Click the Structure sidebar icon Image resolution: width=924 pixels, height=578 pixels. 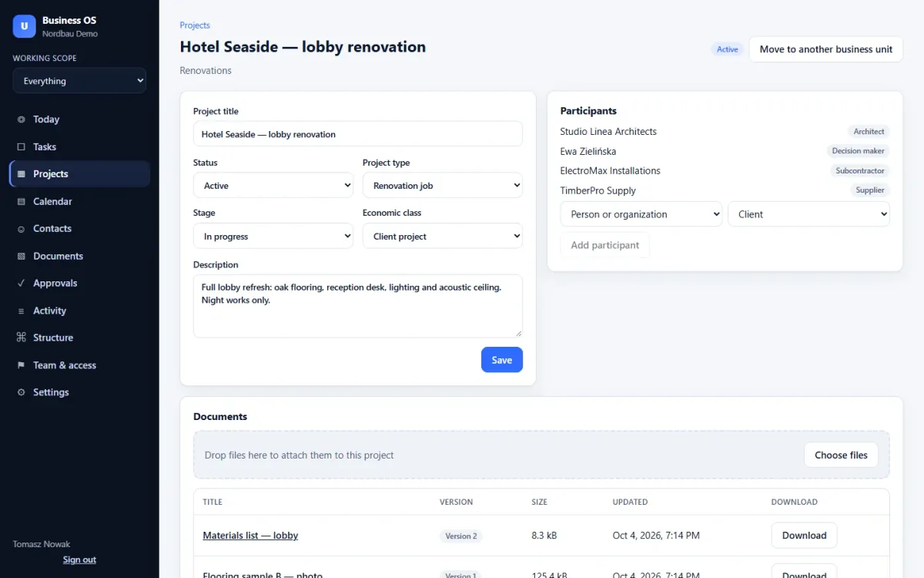[21, 338]
